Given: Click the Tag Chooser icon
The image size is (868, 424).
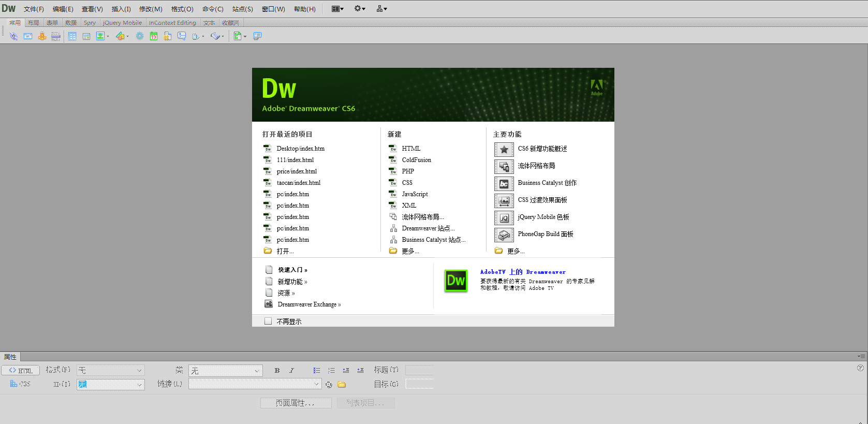Looking at the screenshot, I should pos(257,36).
